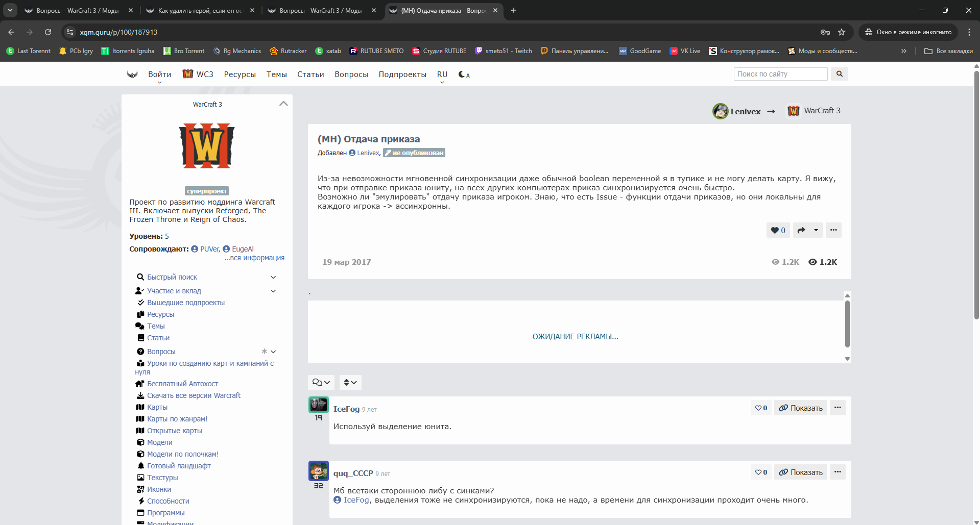980x525 pixels.
Task: Click Показать on quq_CCCP's comment
Action: 801,472
